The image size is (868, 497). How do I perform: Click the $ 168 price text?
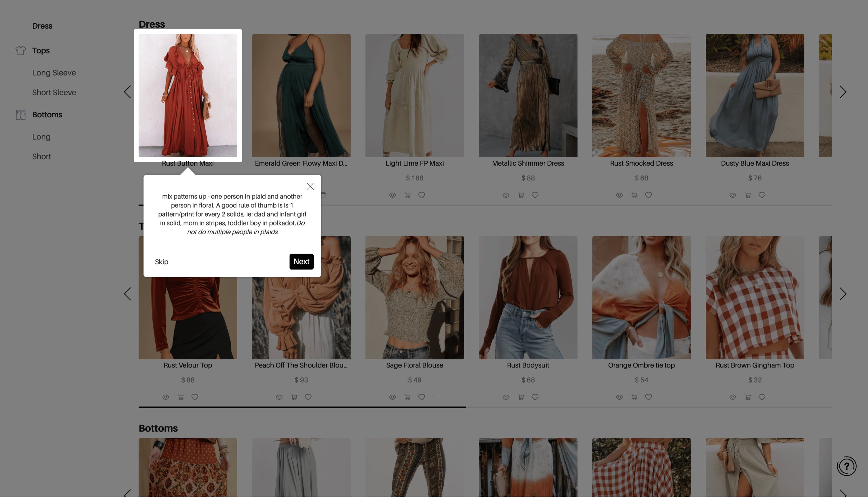coord(414,178)
